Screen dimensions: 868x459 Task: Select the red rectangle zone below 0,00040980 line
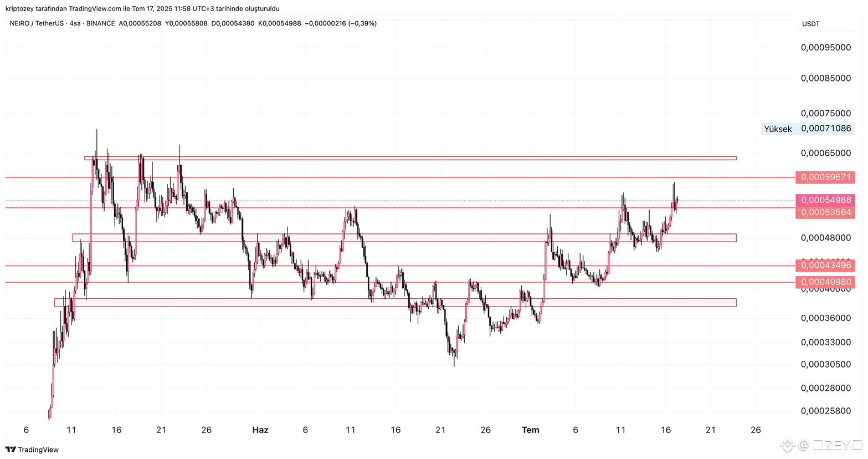(396, 303)
